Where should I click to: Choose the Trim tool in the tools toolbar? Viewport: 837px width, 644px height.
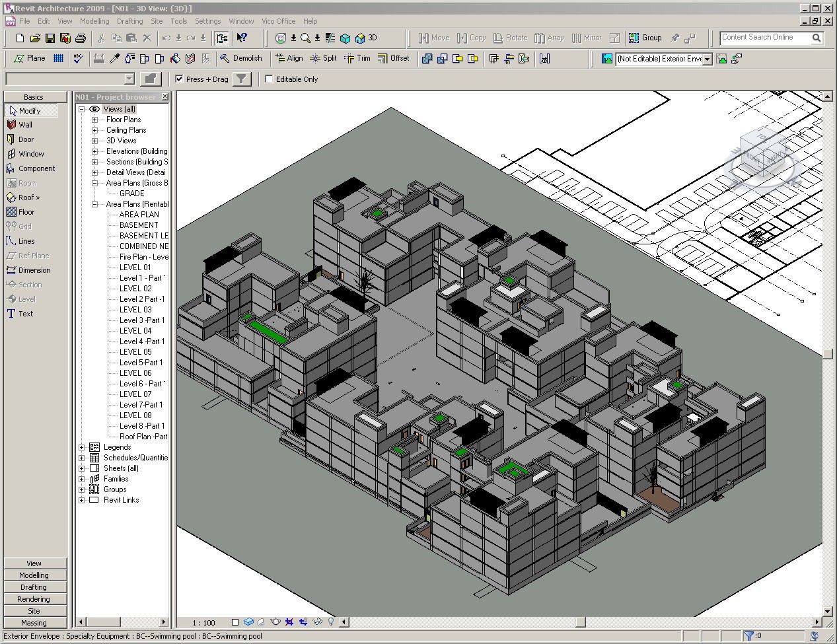coord(357,59)
